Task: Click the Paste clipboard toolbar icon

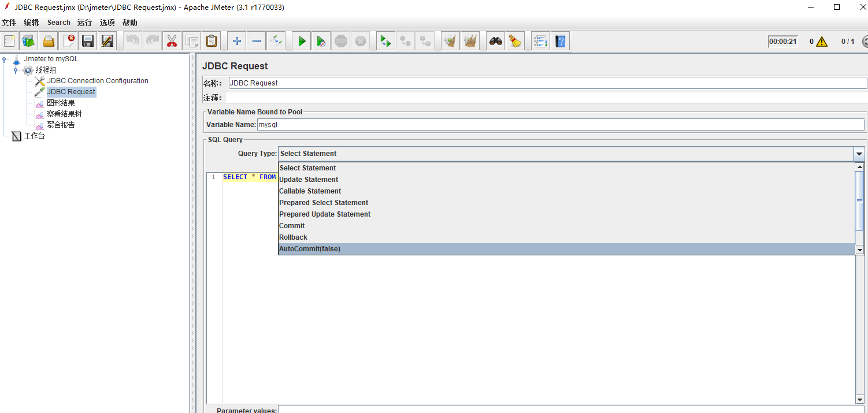Action: 212,41
